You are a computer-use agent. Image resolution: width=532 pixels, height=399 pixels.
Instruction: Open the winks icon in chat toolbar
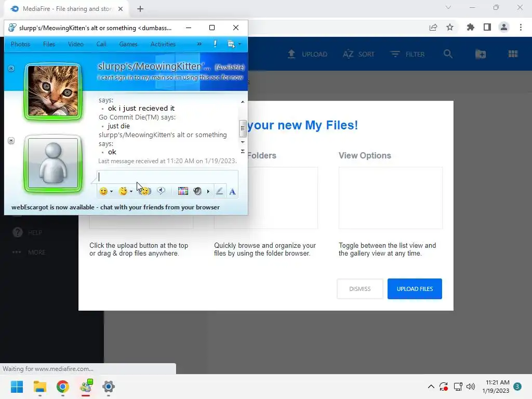pos(123,191)
